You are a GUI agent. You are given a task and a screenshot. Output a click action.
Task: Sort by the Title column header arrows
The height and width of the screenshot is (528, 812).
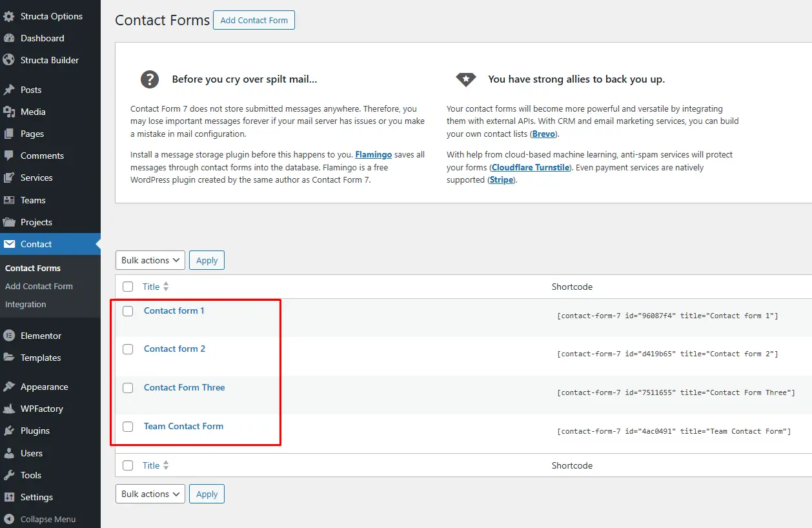(166, 287)
